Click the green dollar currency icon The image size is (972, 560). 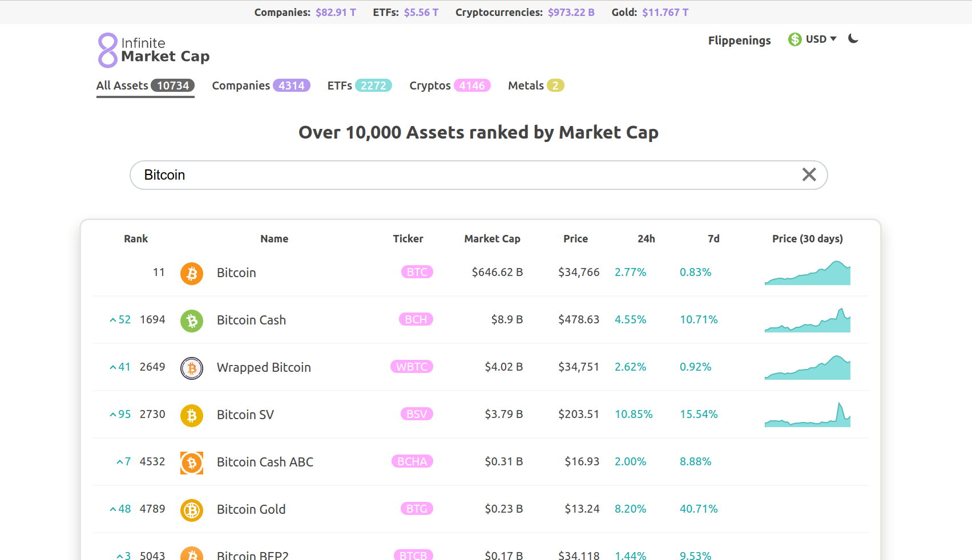tap(794, 39)
